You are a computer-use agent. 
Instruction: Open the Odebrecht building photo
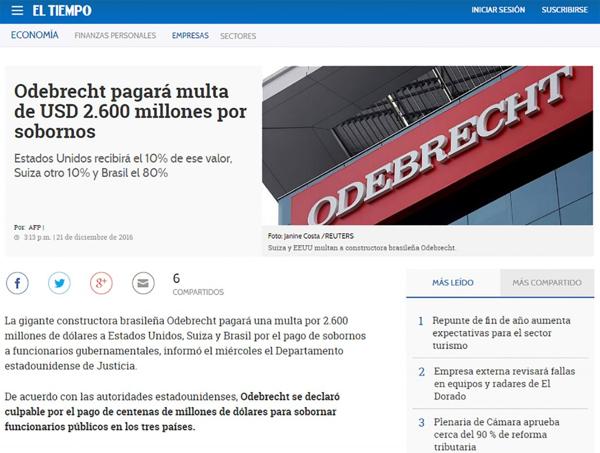pos(430,148)
